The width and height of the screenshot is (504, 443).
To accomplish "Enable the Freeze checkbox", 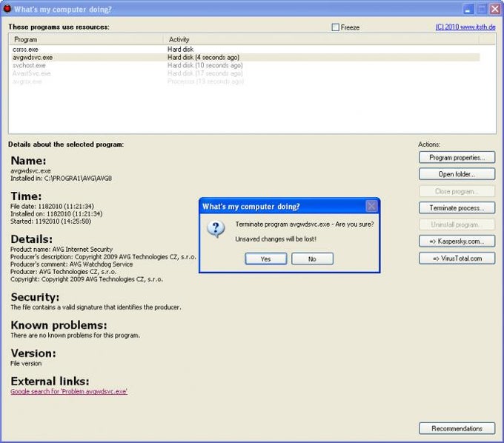I will coord(335,27).
